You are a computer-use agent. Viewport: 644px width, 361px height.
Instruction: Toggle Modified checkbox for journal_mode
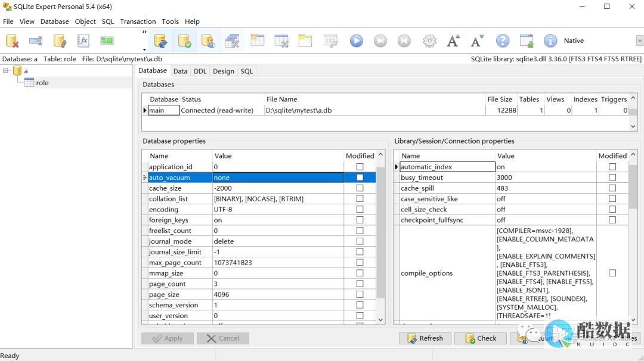click(x=360, y=241)
